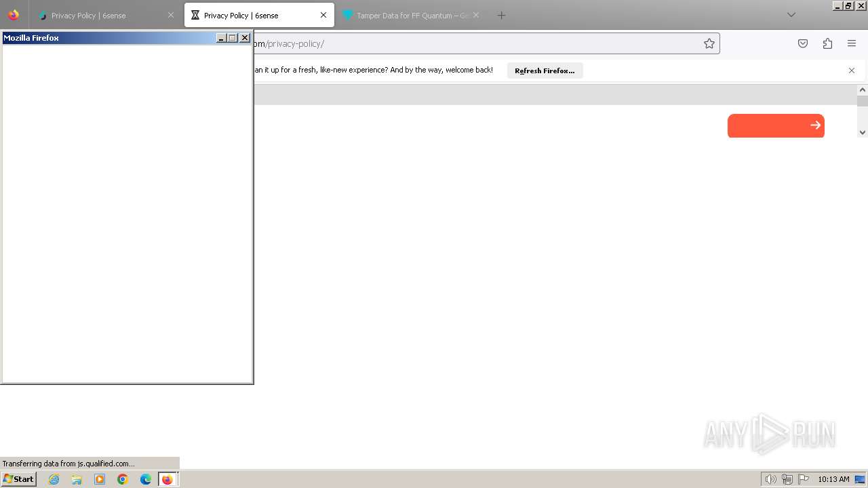Screen dimensions: 868x488
Task: Open the Action Center flag icon
Action: pyautogui.click(x=804, y=479)
